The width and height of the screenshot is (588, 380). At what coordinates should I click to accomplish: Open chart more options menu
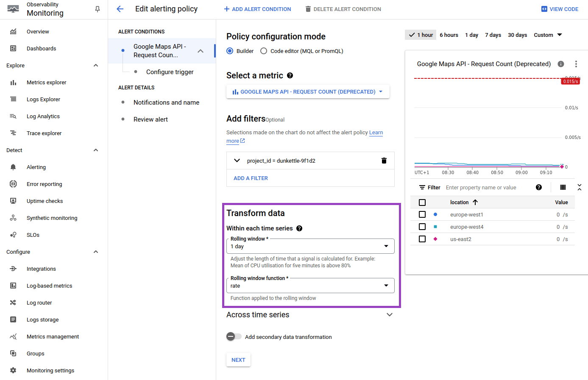pyautogui.click(x=576, y=64)
